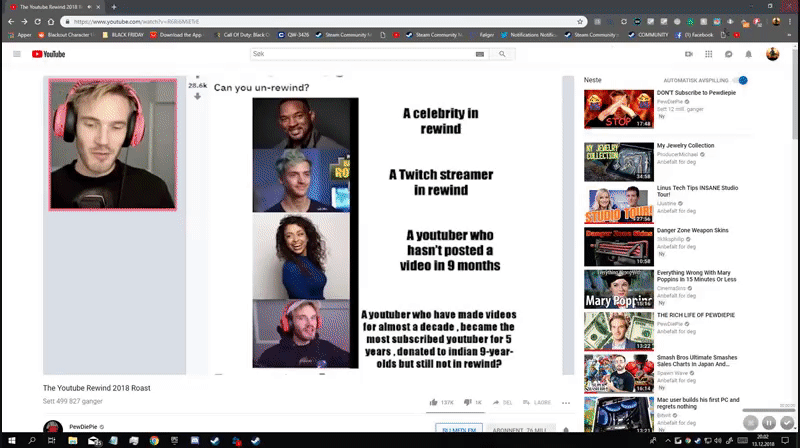Open the Blackout Character bookmark
800x448 pixels.
66,35
